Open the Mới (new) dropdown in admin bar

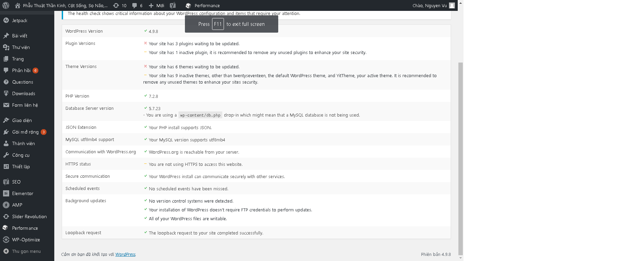point(156,5)
